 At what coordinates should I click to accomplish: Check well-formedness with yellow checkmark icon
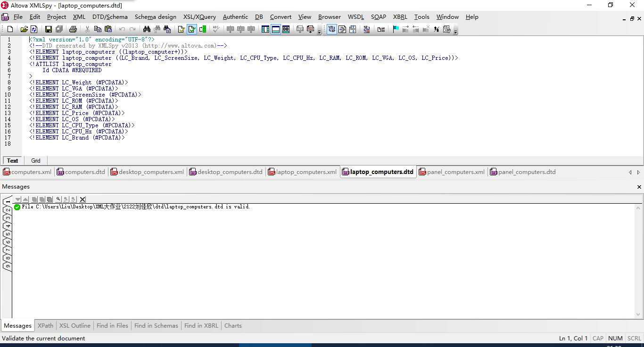[x=181, y=29]
